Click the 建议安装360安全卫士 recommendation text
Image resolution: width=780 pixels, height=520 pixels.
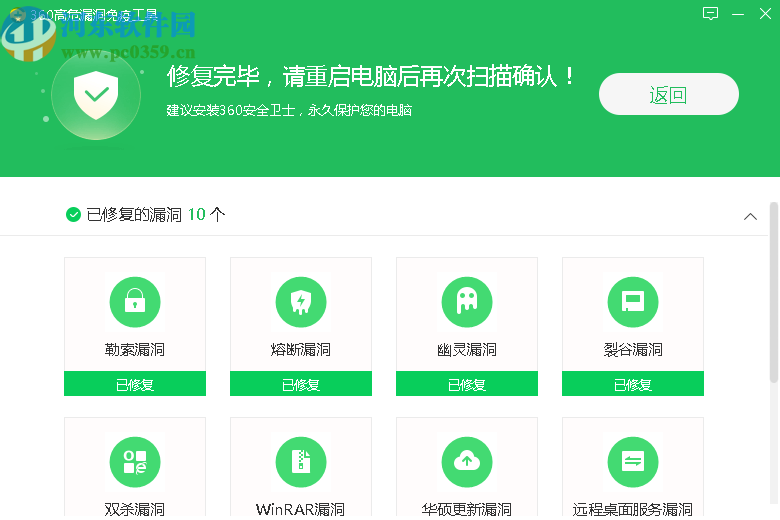point(289,110)
